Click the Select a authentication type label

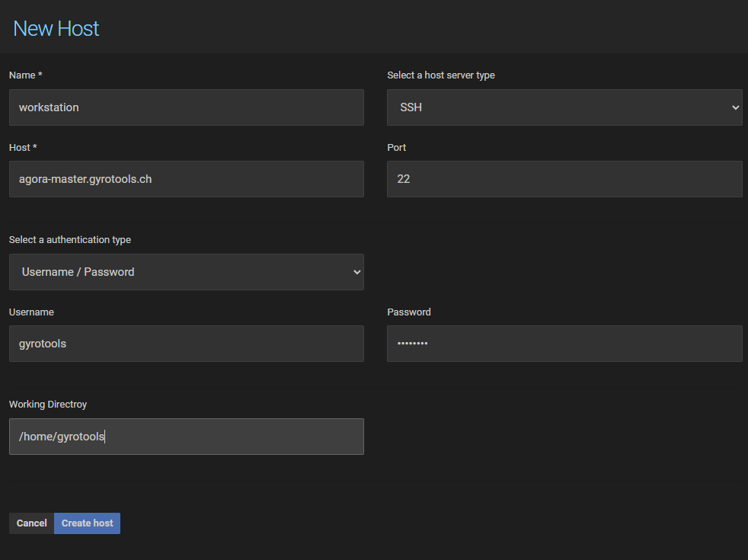(x=70, y=239)
